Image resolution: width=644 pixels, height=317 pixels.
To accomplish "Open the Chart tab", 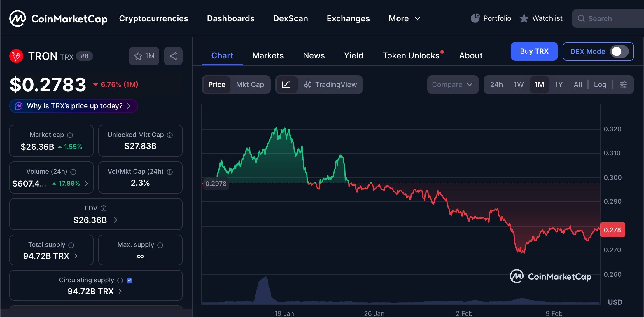I will click(x=222, y=55).
